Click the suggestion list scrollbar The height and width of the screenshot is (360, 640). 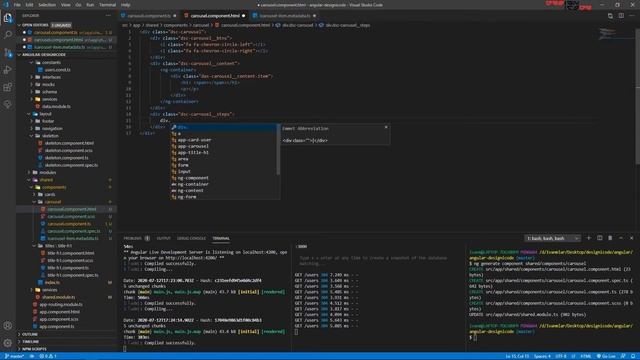278,150
